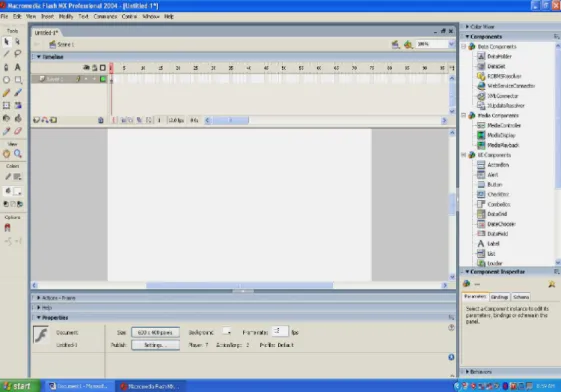The width and height of the screenshot is (561, 392).
Task: Toggle the Snap to Objects magnet option
Action: (x=8, y=228)
